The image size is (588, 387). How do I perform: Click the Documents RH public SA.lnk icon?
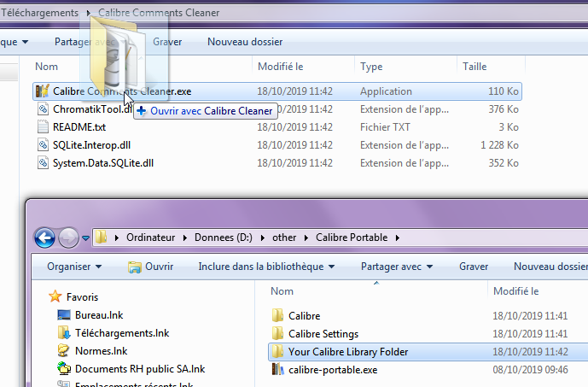[64, 368]
